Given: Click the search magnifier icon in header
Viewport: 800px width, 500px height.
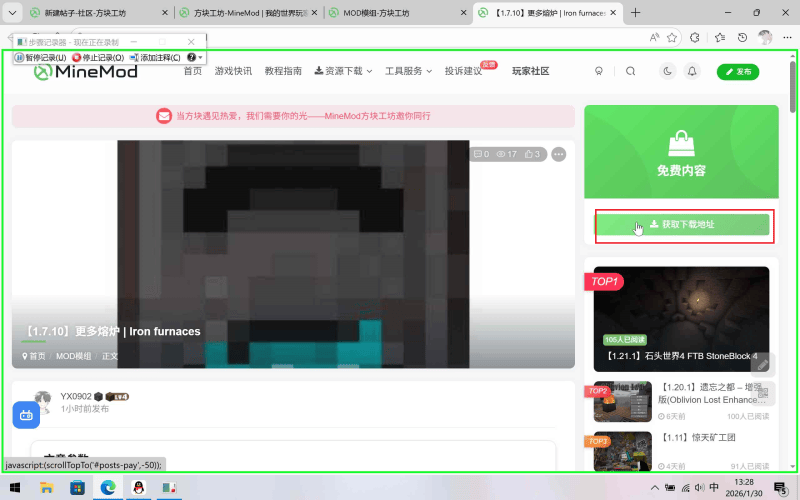Looking at the screenshot, I should click(x=630, y=71).
